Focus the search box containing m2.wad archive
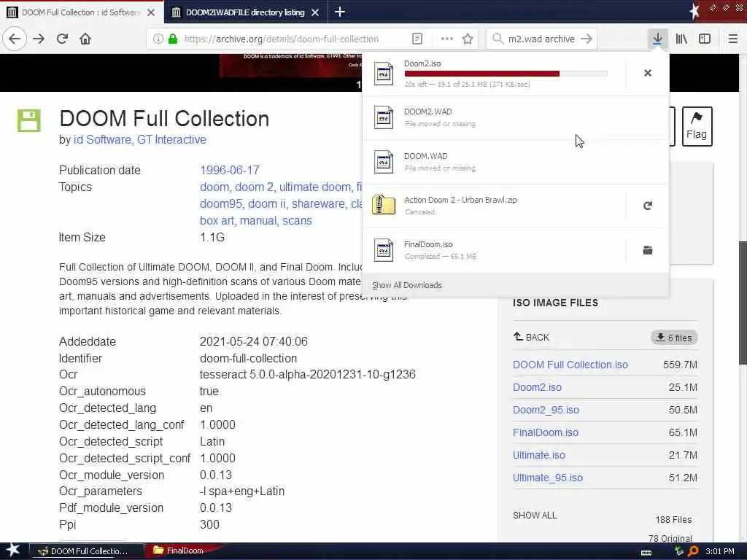Screen dimensions: 747x560 point(541,39)
